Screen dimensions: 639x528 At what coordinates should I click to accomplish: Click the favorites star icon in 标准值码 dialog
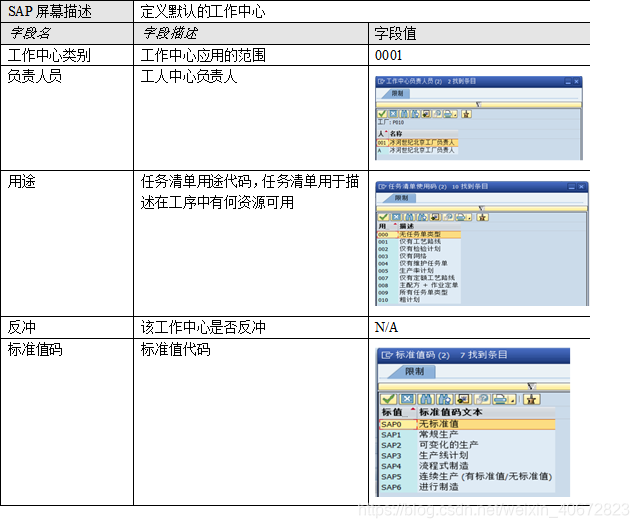pyautogui.click(x=531, y=399)
